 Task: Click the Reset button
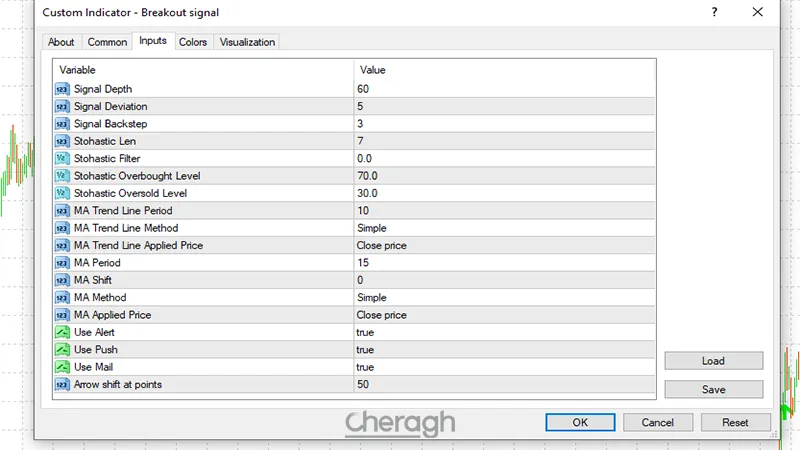point(735,423)
